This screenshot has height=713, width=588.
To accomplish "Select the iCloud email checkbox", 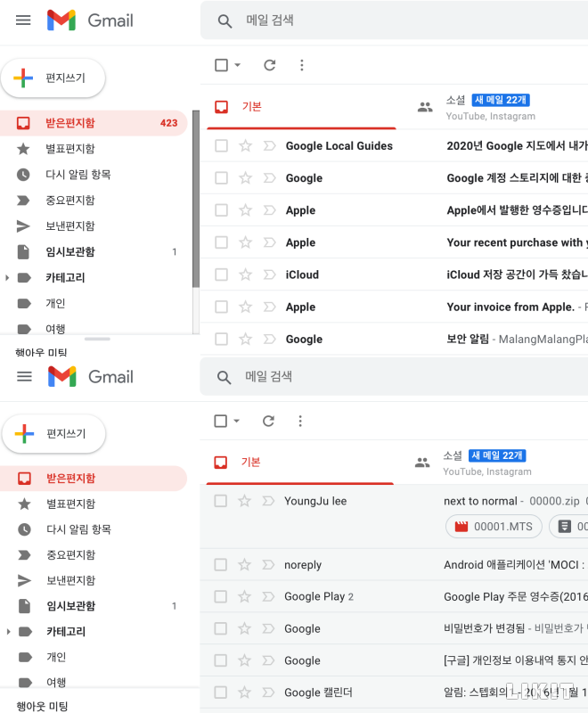I will click(x=221, y=275).
